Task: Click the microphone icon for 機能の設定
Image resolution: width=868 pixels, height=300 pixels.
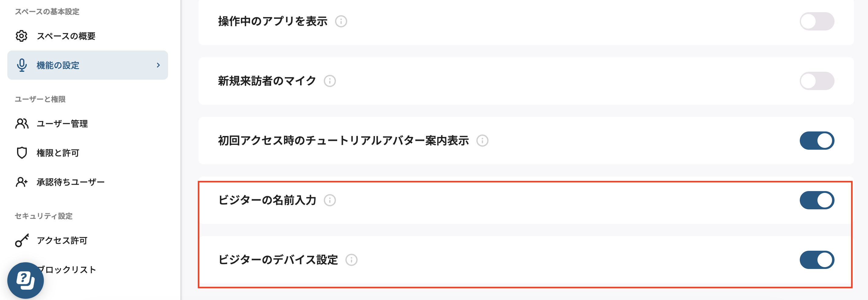Action: 22,65
